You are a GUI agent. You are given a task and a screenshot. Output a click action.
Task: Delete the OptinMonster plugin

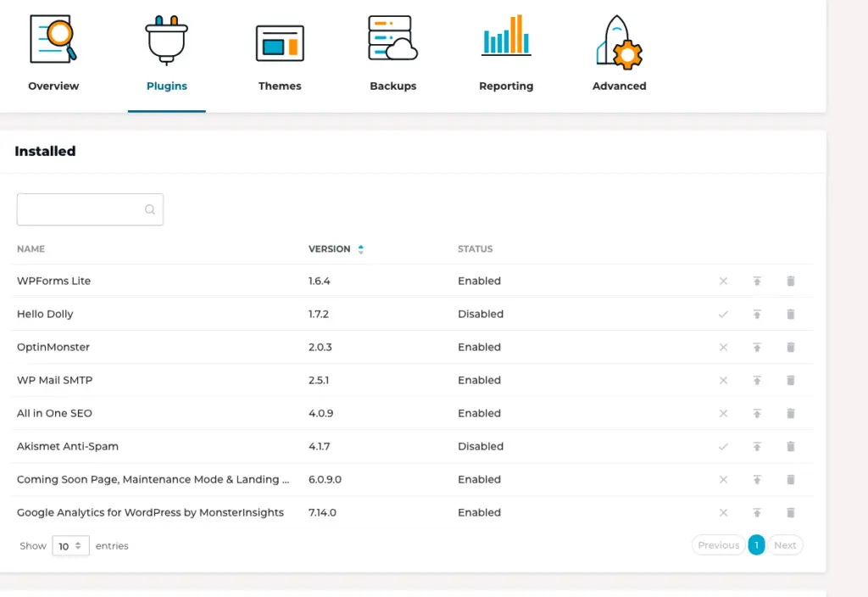[x=791, y=347]
